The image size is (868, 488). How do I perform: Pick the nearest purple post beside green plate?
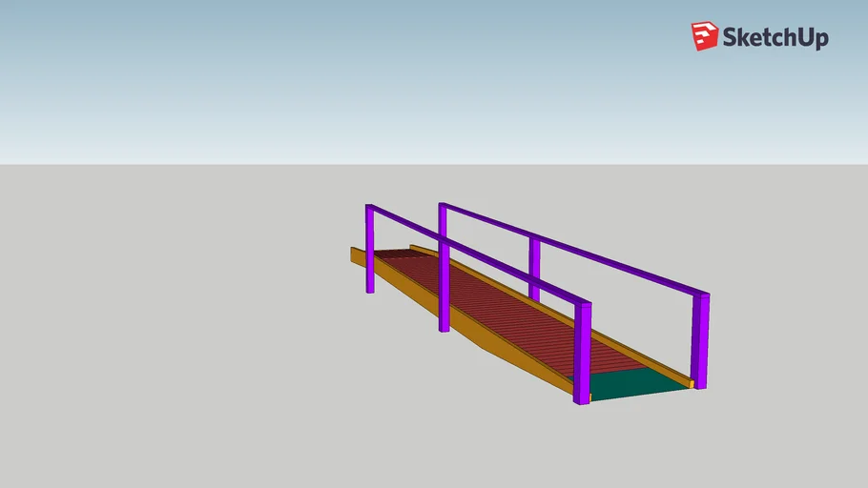pos(582,354)
